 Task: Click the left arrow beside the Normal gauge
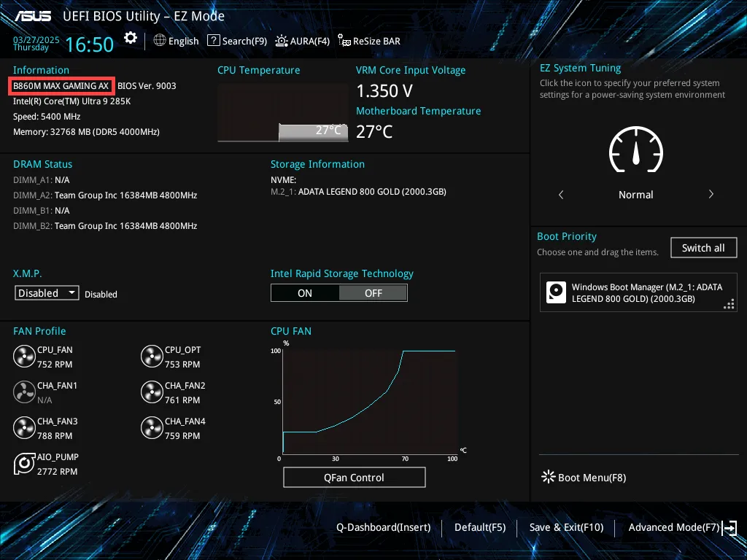pyautogui.click(x=560, y=195)
